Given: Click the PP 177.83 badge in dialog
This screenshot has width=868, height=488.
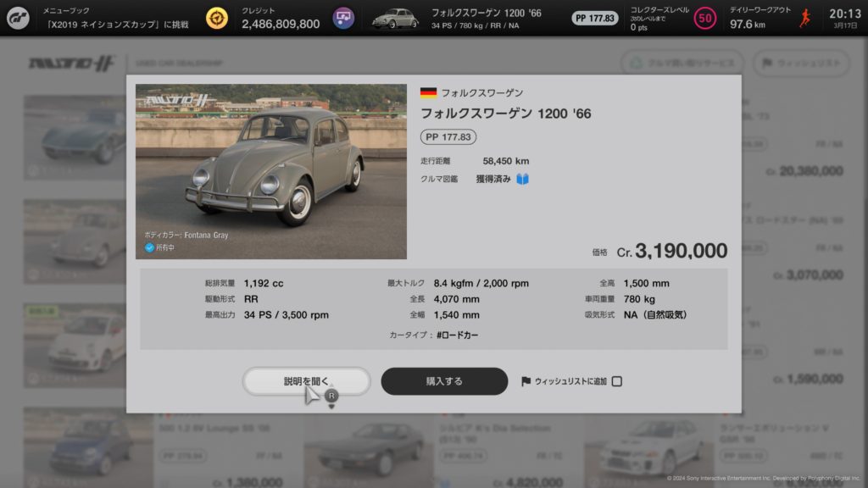Looking at the screenshot, I should point(448,136).
